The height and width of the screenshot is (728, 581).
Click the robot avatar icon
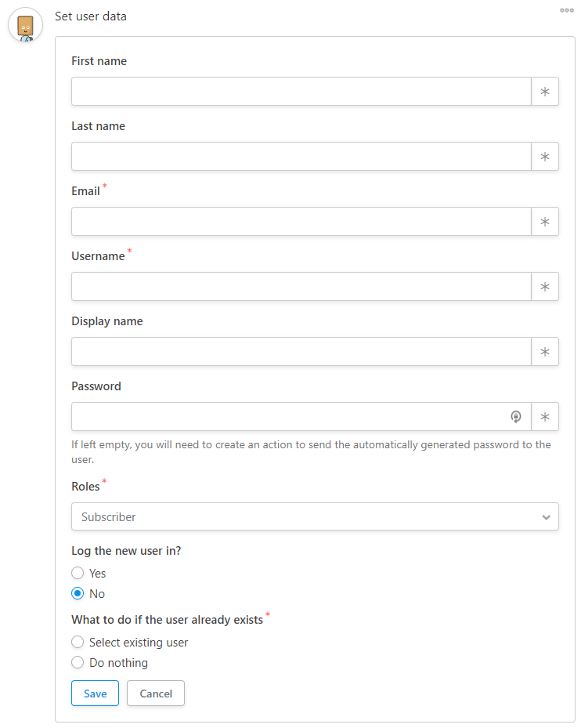(26, 25)
